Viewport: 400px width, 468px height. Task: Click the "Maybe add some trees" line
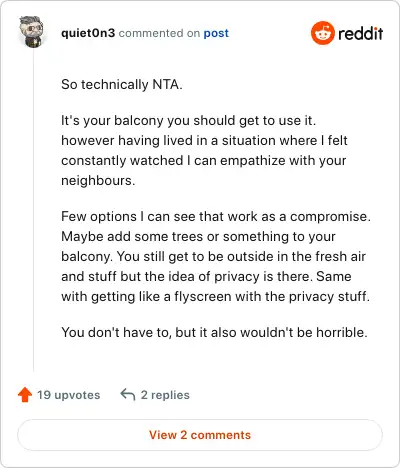click(198, 236)
